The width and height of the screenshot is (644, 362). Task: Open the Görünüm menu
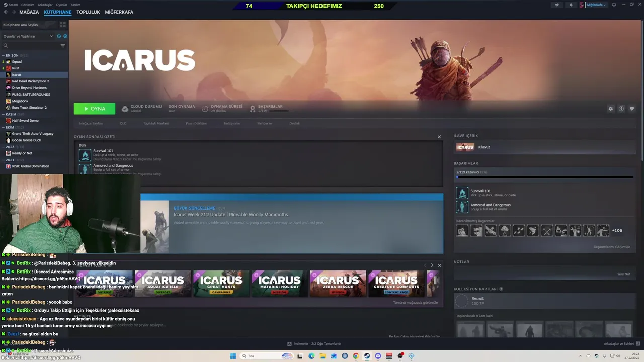pyautogui.click(x=29, y=5)
